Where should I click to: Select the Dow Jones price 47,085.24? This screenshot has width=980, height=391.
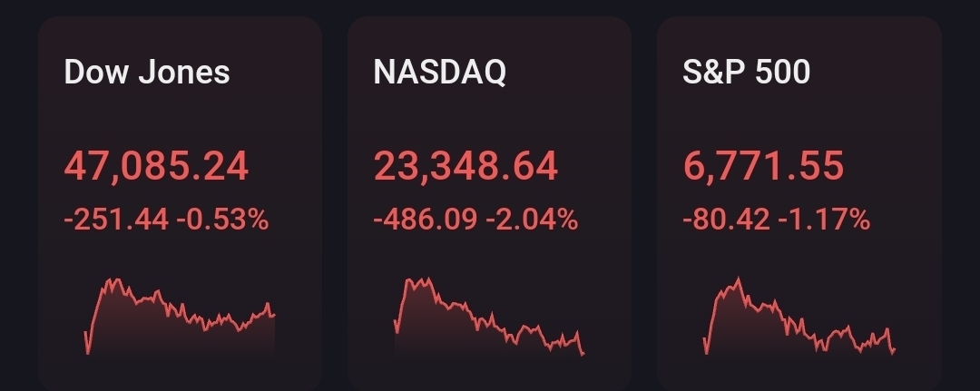(156, 167)
